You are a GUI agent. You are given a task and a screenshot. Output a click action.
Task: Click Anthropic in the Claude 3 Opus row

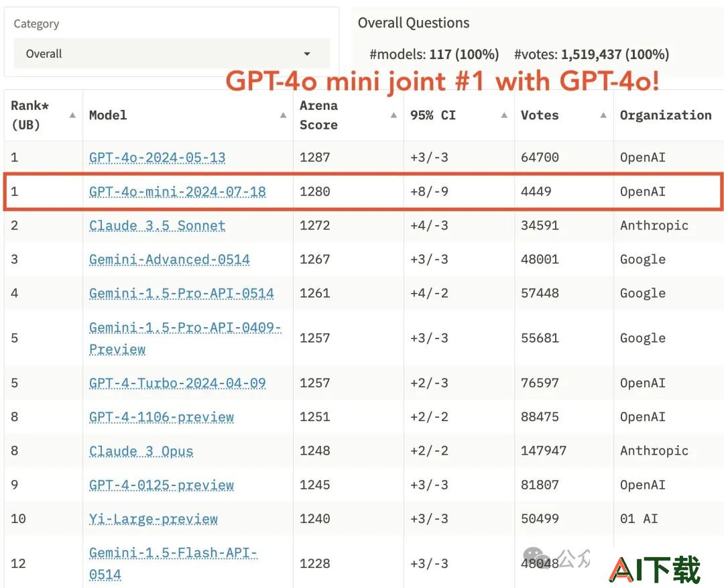tap(654, 451)
